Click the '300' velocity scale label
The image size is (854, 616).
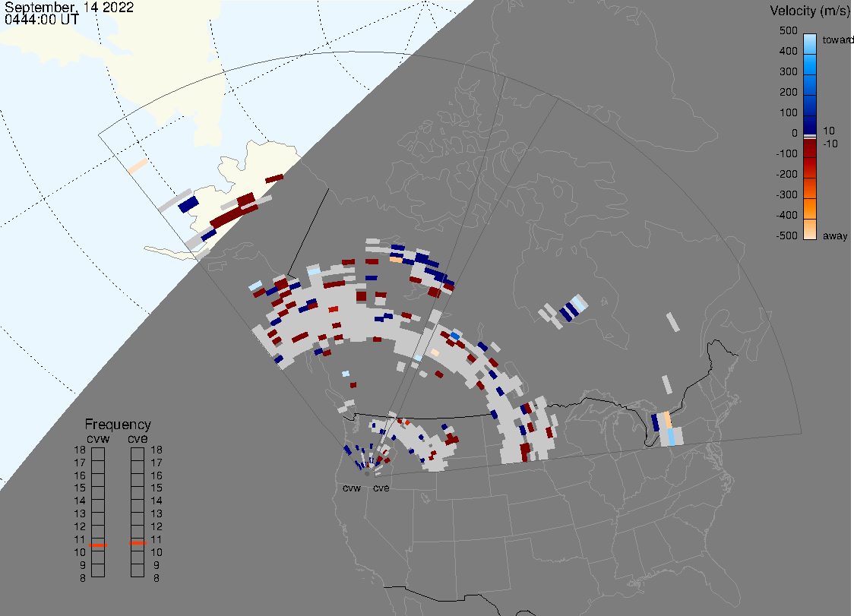coord(788,72)
